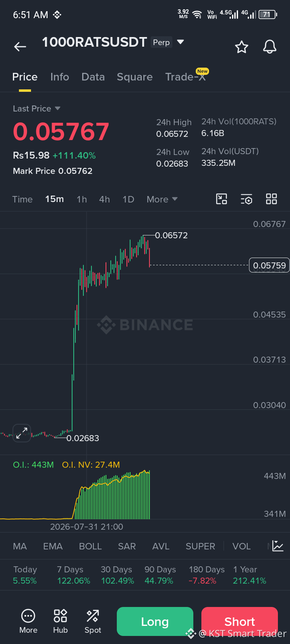Expand trading pair selector arrow
290x644 pixels.
[x=180, y=42]
